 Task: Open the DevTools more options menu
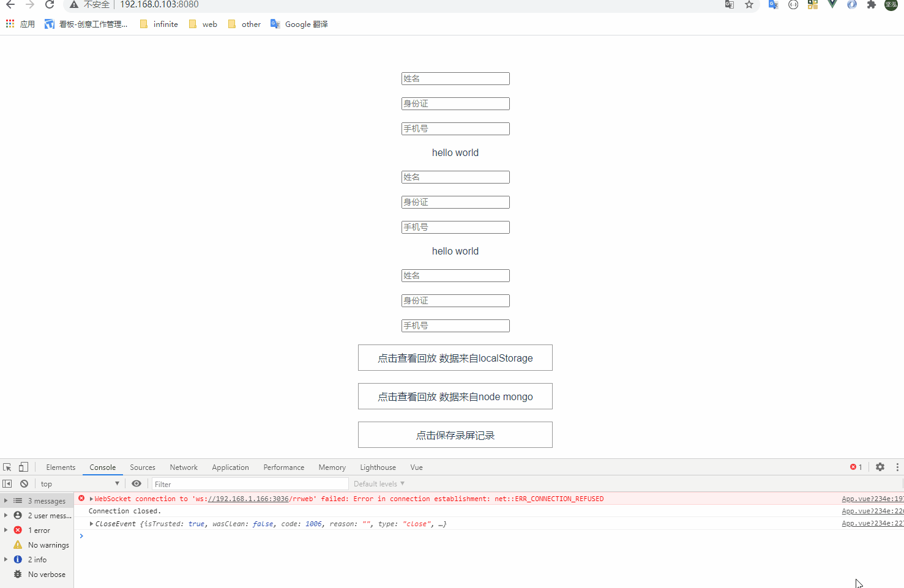[897, 467]
